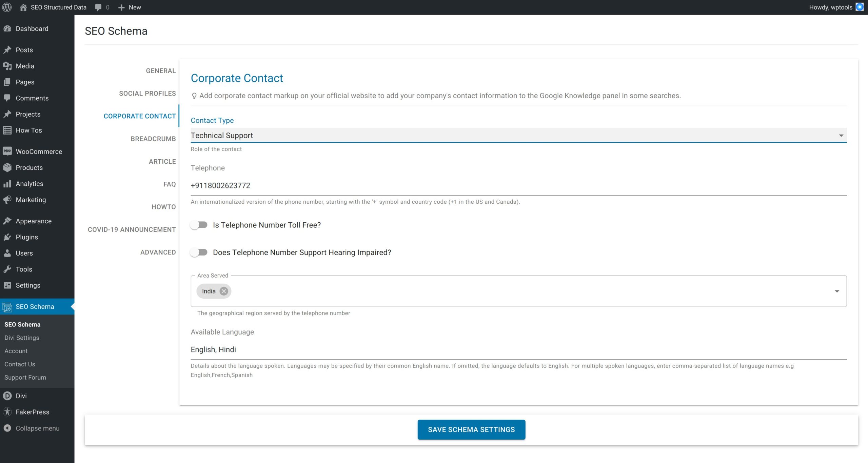
Task: Click the WordPress logo icon
Action: [7, 7]
